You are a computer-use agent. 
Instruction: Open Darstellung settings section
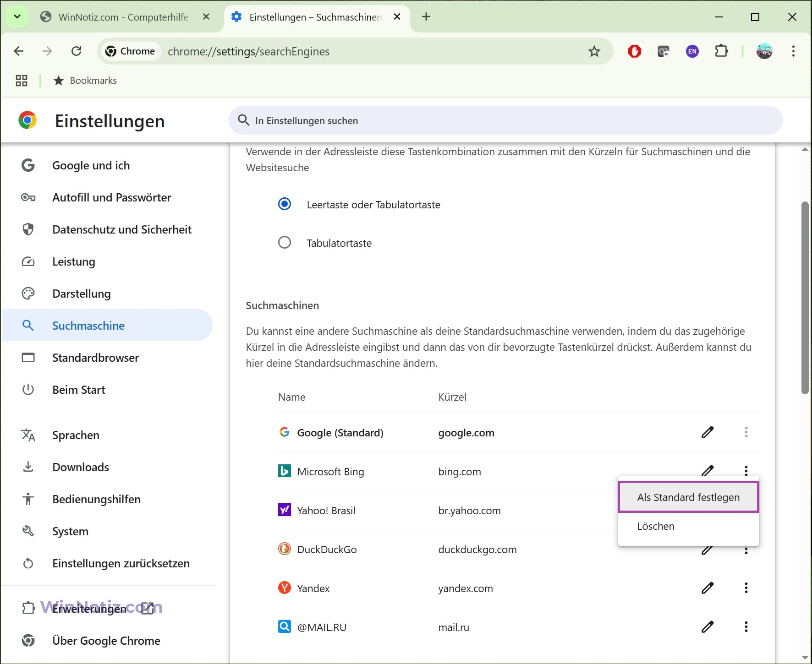[x=107, y=294]
